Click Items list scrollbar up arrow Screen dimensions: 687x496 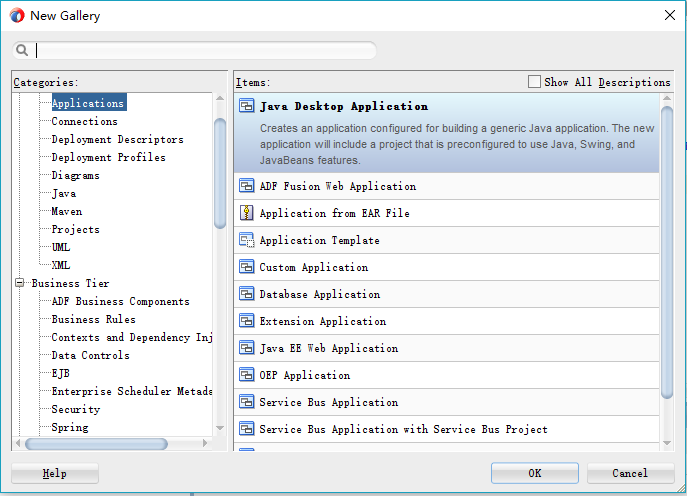tap(667, 98)
